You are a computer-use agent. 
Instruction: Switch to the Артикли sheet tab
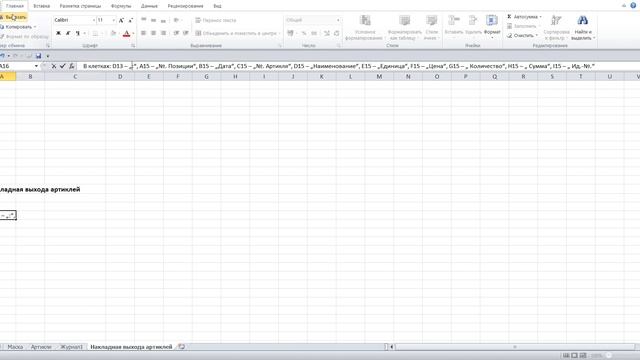[x=41, y=347]
